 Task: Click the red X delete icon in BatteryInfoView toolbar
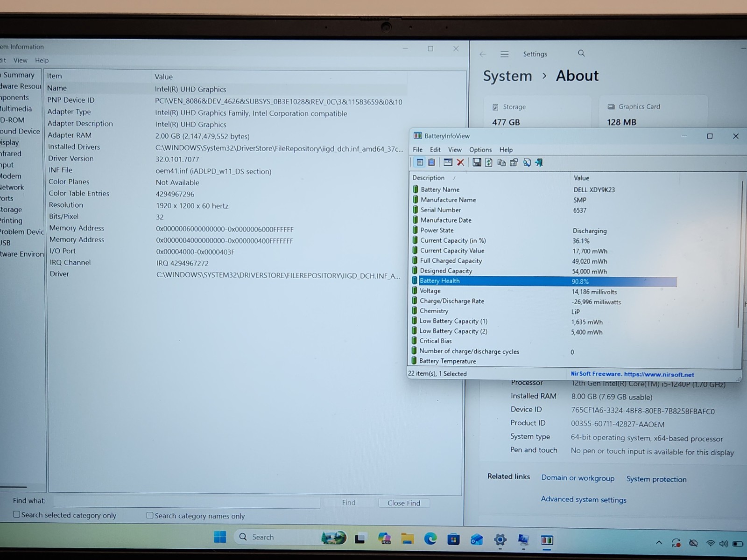[x=460, y=162]
